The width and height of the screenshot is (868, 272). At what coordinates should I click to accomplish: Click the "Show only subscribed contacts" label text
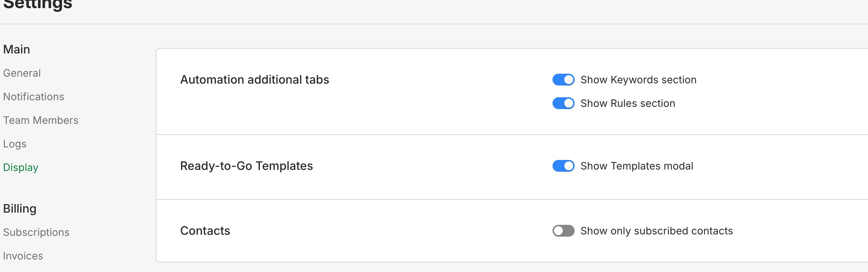pyautogui.click(x=657, y=231)
